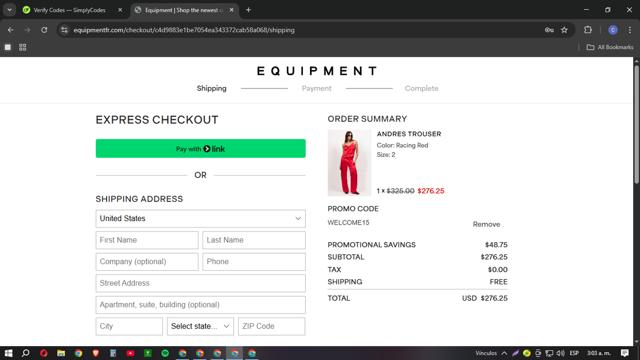Remove the WELCOME15 promo code
The image size is (640, 360).
click(x=486, y=224)
